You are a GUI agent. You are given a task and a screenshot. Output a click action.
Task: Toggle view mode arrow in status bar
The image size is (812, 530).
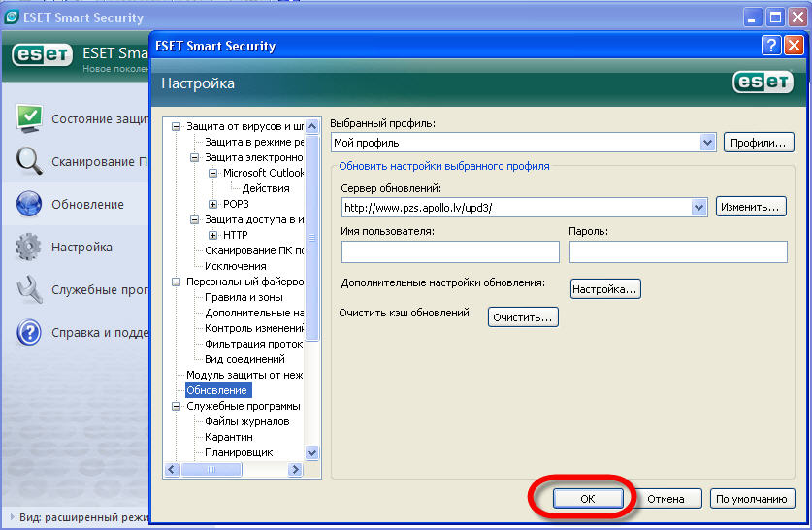tap(12, 516)
